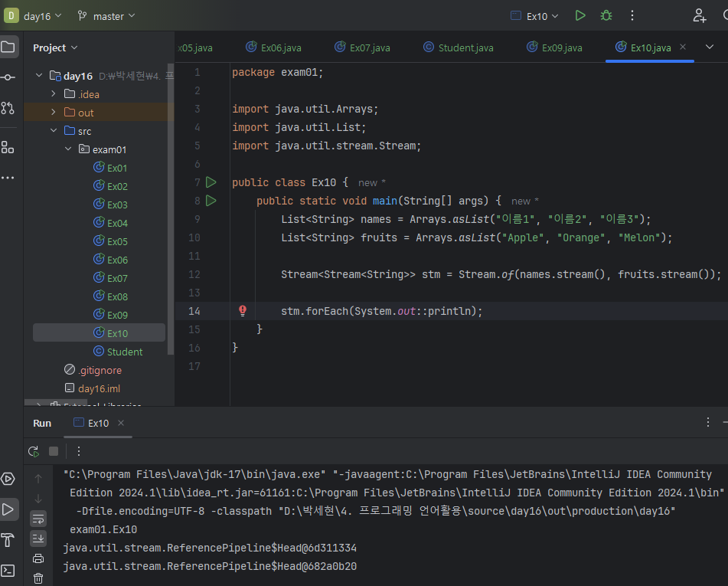The width and height of the screenshot is (728, 586).
Task: Toggle scroll to end in Run console
Action: [38, 539]
